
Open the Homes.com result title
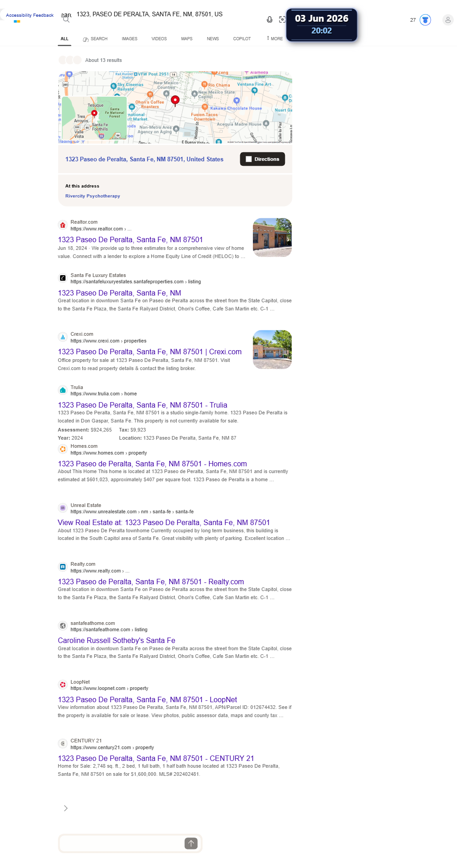pos(152,464)
